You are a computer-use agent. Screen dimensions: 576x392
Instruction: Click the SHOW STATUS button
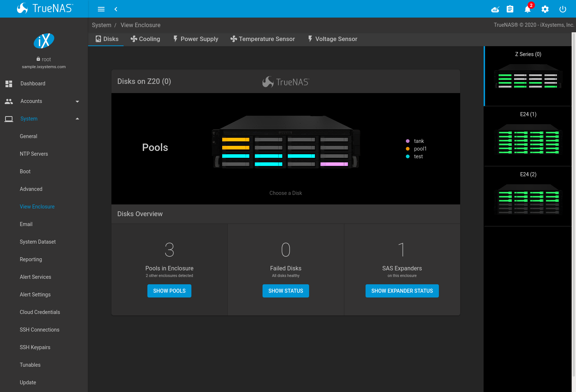[x=286, y=291]
